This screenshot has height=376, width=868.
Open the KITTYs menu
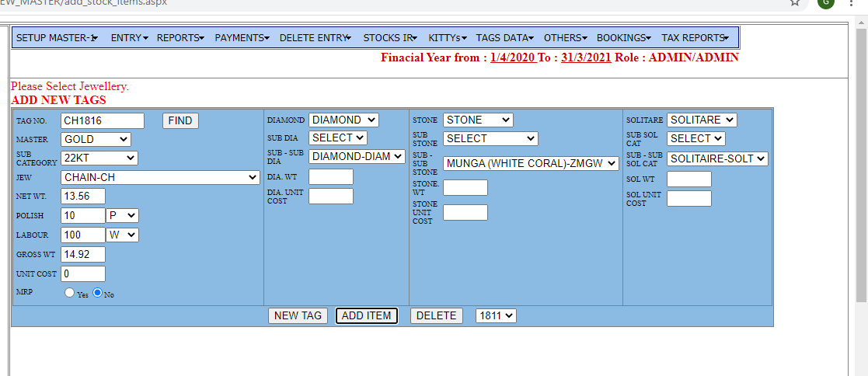pyautogui.click(x=447, y=37)
